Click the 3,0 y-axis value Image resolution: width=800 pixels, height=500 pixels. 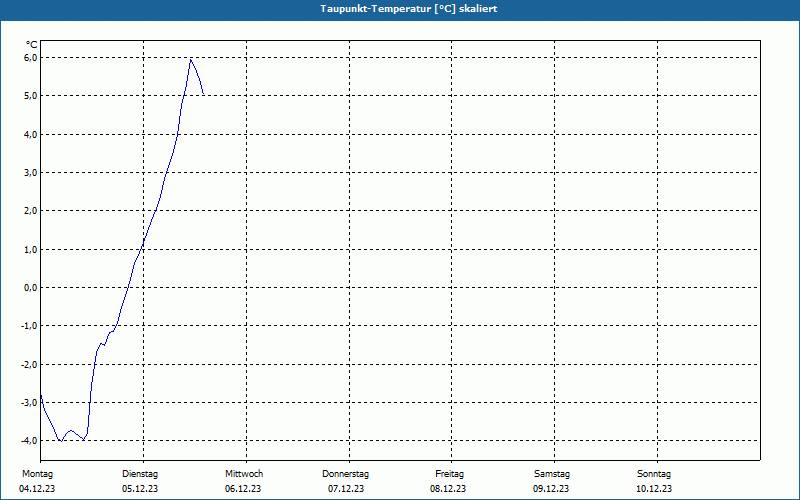pos(31,172)
